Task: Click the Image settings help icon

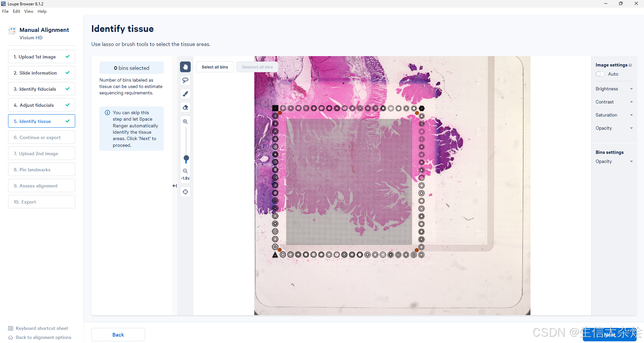Action: (x=630, y=65)
